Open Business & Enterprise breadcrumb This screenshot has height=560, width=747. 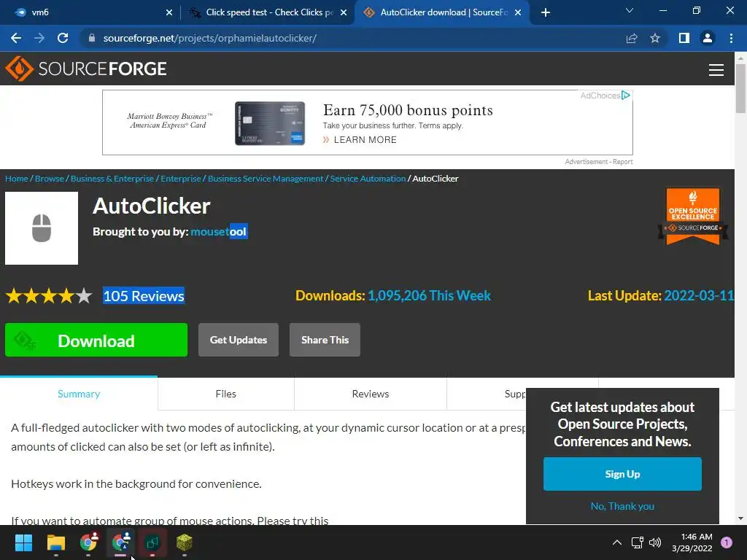(112, 179)
